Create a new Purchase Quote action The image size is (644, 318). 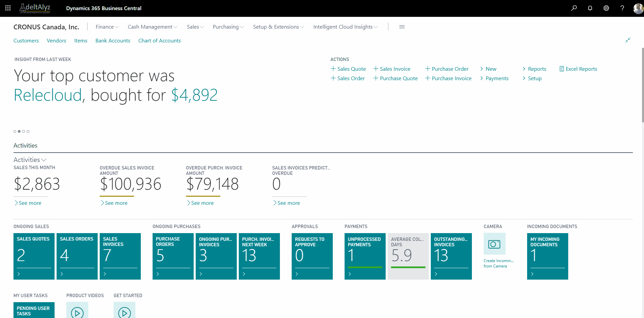tap(395, 78)
